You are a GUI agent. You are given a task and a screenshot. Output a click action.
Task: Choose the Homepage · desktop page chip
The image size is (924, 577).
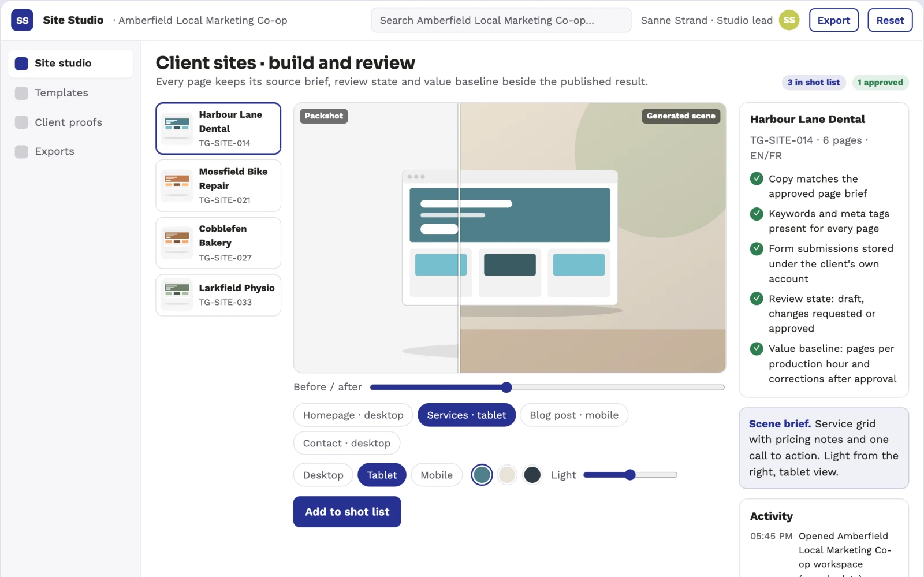point(353,415)
